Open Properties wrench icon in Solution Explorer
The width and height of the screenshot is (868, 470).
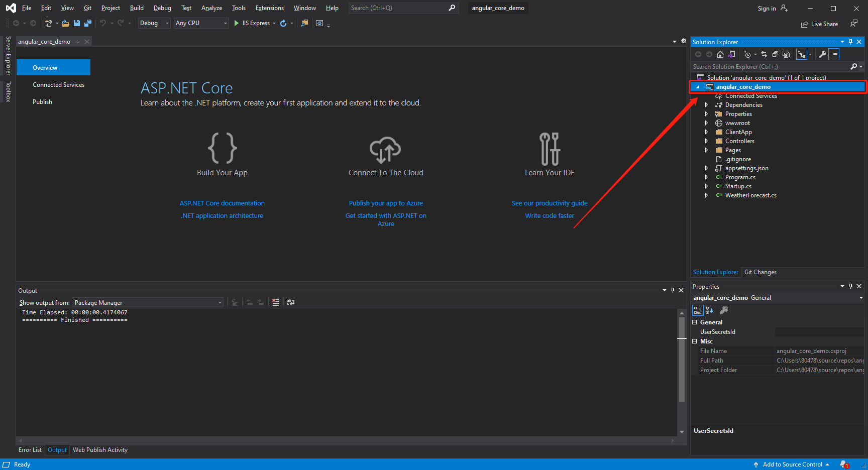point(822,54)
